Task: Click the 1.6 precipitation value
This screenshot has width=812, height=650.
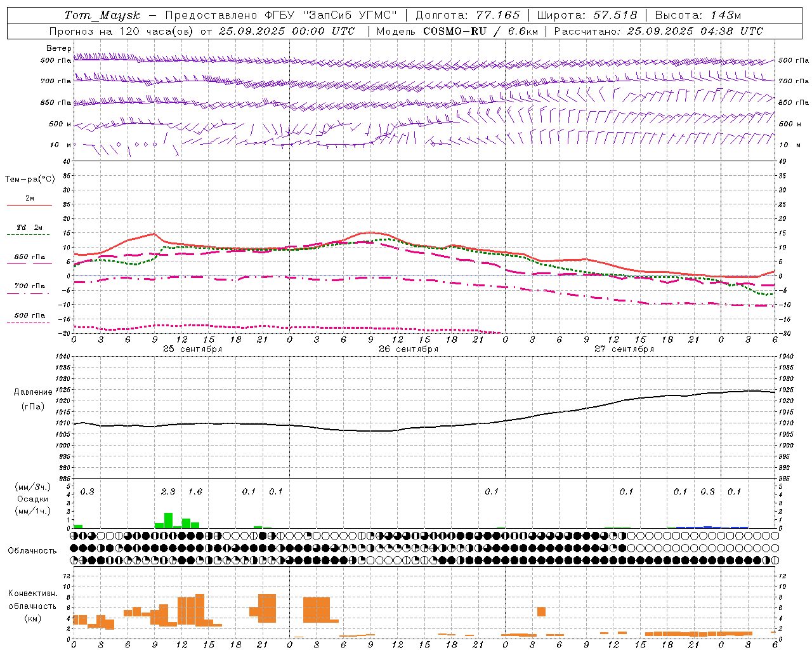Action: pos(195,491)
